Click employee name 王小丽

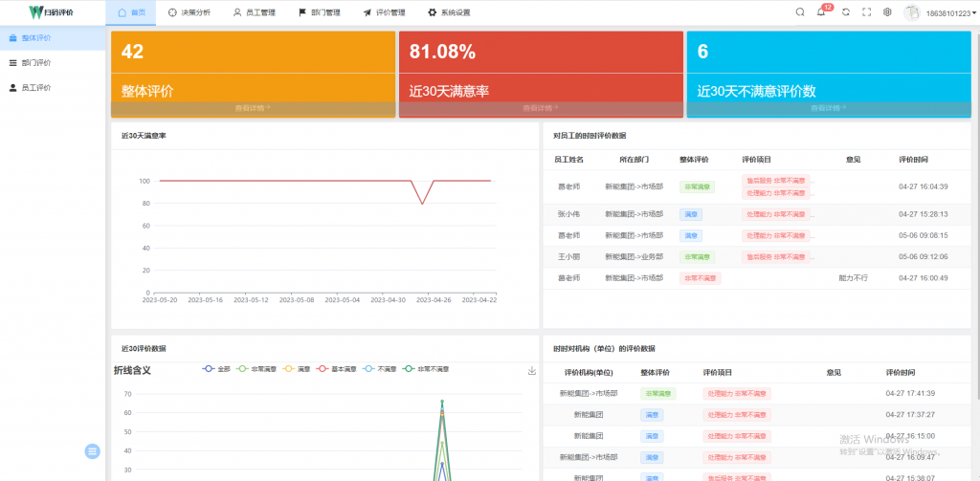(568, 256)
